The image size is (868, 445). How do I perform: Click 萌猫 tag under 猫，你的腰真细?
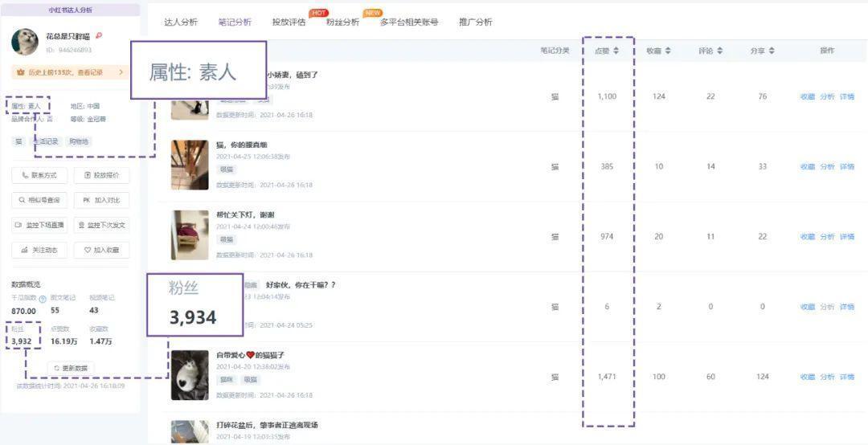(x=227, y=169)
